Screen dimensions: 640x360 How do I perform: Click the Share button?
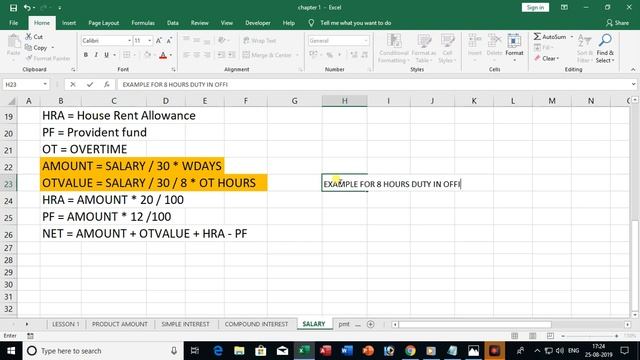[617, 23]
